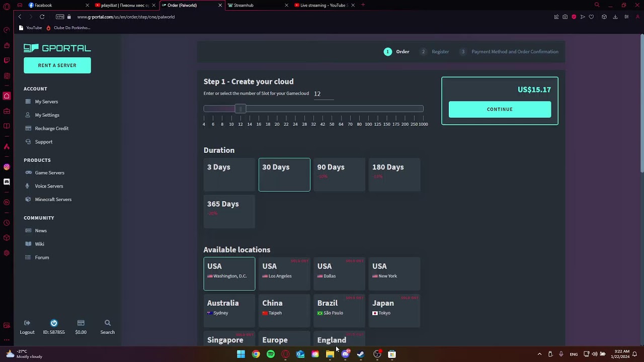Open the Forum community link
This screenshot has height=362, width=644.
42,257
